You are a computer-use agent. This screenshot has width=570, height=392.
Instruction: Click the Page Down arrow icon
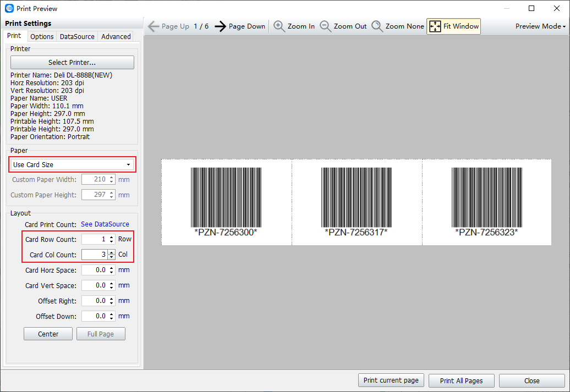tap(220, 26)
